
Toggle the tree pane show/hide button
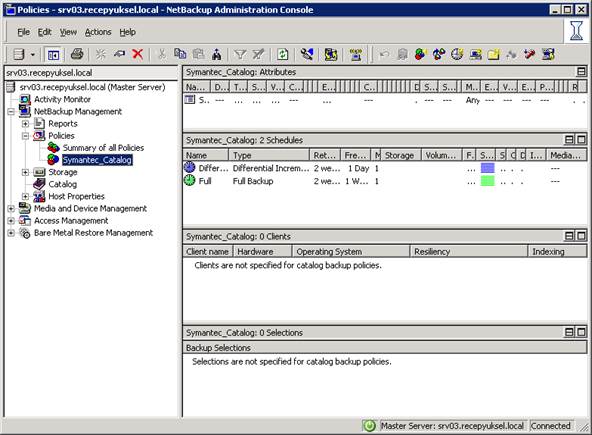click(53, 55)
